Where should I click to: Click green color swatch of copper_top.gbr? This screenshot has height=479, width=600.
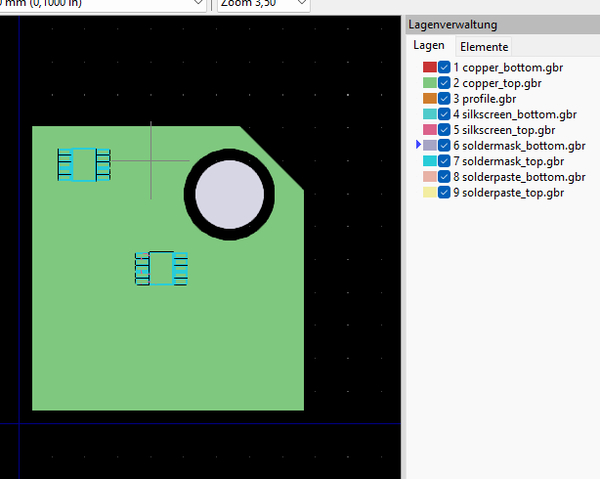(x=430, y=83)
